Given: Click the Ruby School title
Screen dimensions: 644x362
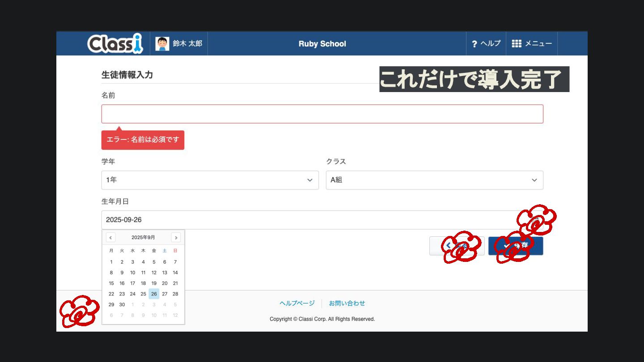Looking at the screenshot, I should [x=322, y=44].
